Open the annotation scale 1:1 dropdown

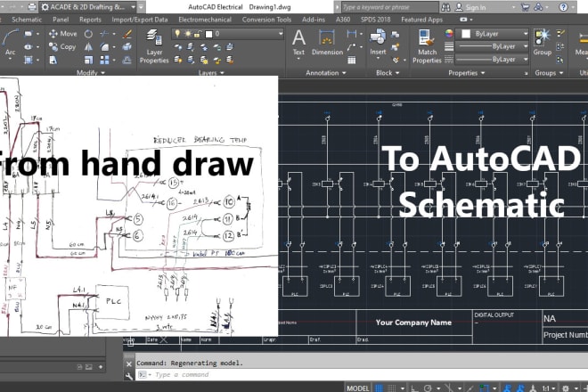tap(549, 388)
